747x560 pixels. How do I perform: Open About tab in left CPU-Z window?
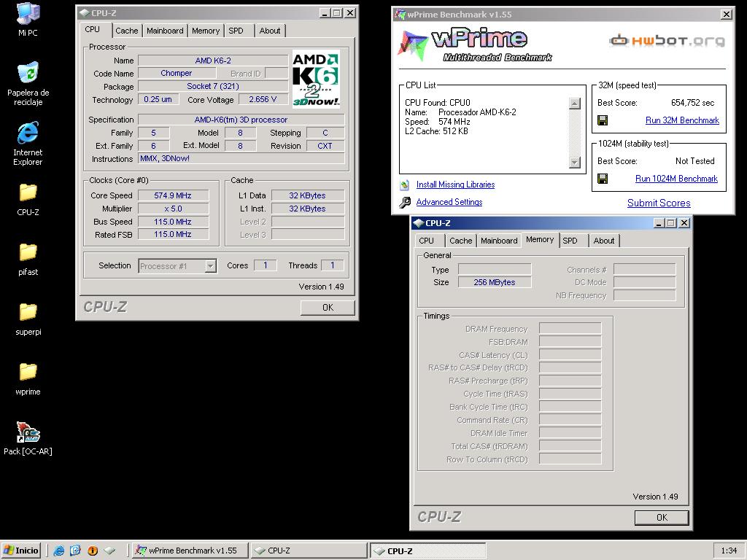pos(270,31)
